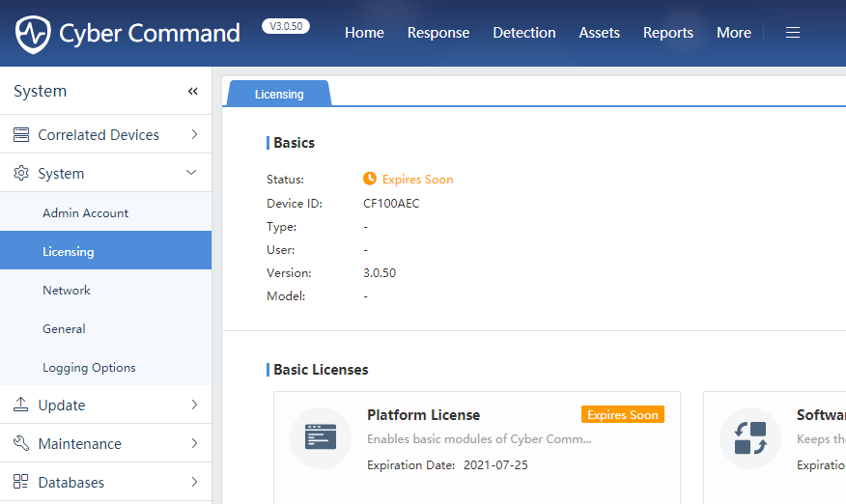Click the System sidebar header title

[x=40, y=91]
